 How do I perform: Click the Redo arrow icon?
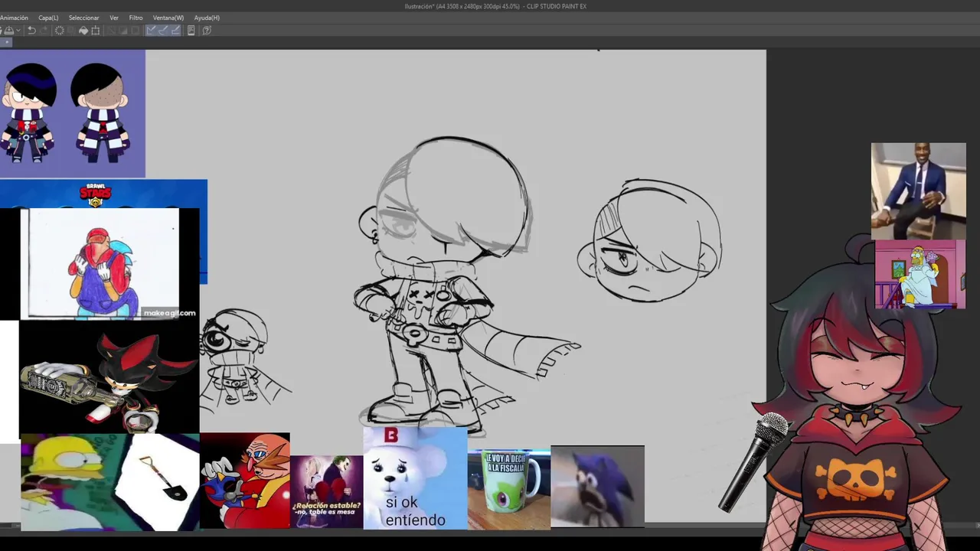pos(44,31)
